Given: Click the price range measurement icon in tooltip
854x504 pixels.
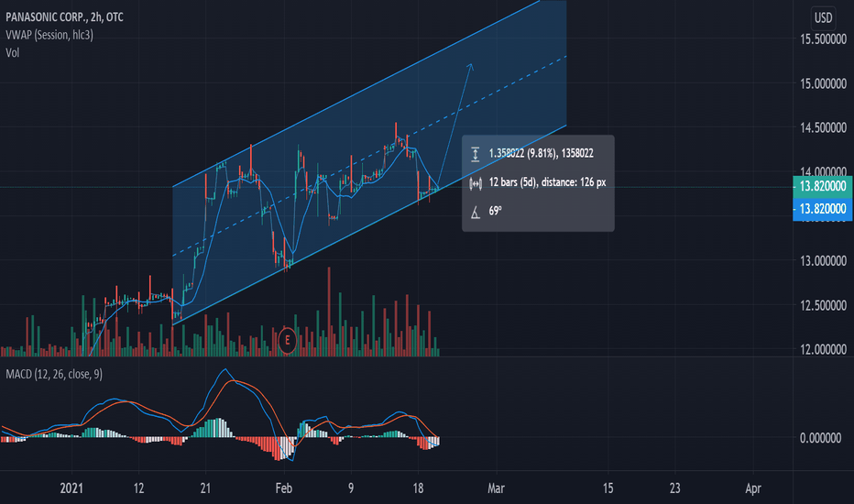Looking at the screenshot, I should click(475, 154).
